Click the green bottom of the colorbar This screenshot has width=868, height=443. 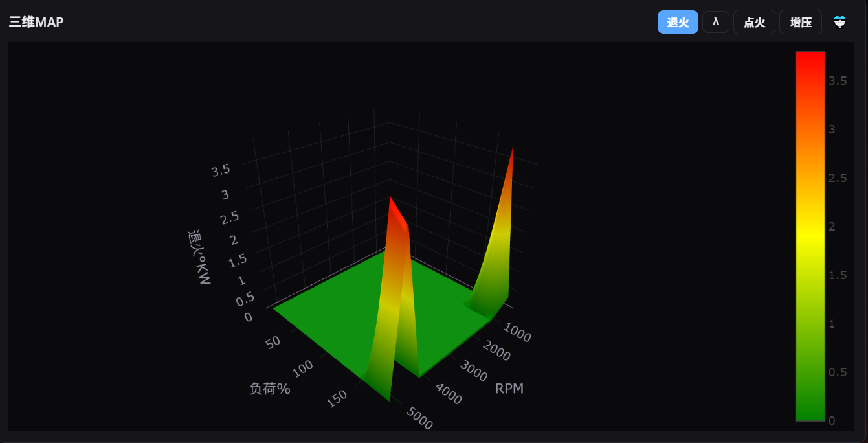[810, 408]
